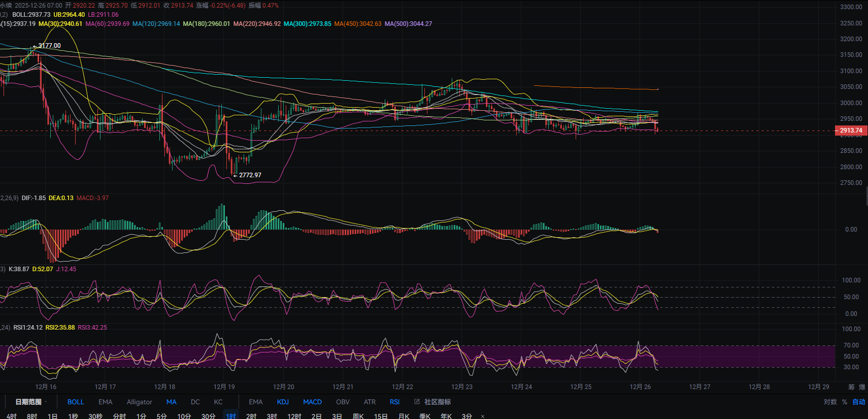
Task: Open the 爆 liquidation icon
Action: (x=862, y=387)
